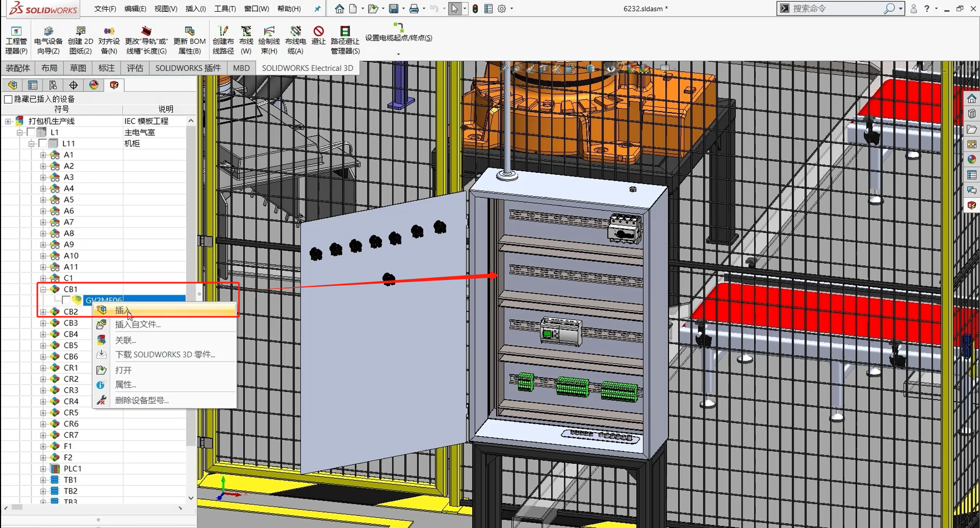
Task: Select 删除设备型号 in context menu
Action: [142, 401]
